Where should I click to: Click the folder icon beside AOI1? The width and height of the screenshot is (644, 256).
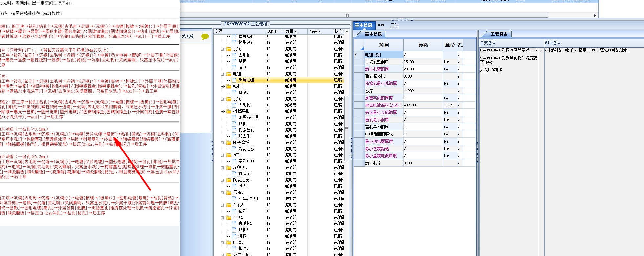pyautogui.click(x=229, y=155)
